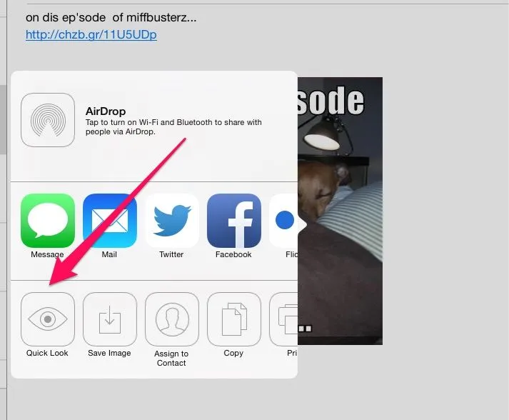Select the Facebook share icon
Screen dimensions: 509x420
coord(233,220)
